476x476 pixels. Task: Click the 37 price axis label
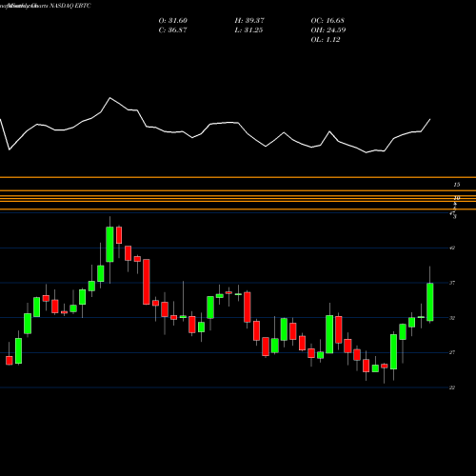452,283
